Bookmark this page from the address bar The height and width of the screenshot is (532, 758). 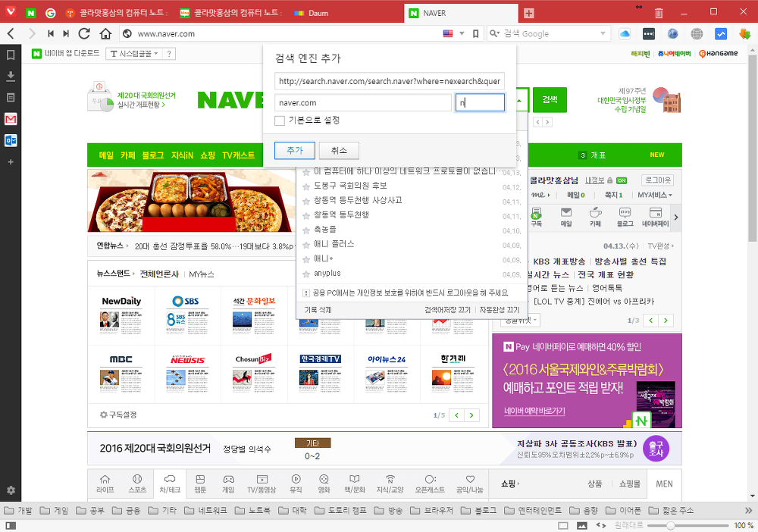click(475, 33)
